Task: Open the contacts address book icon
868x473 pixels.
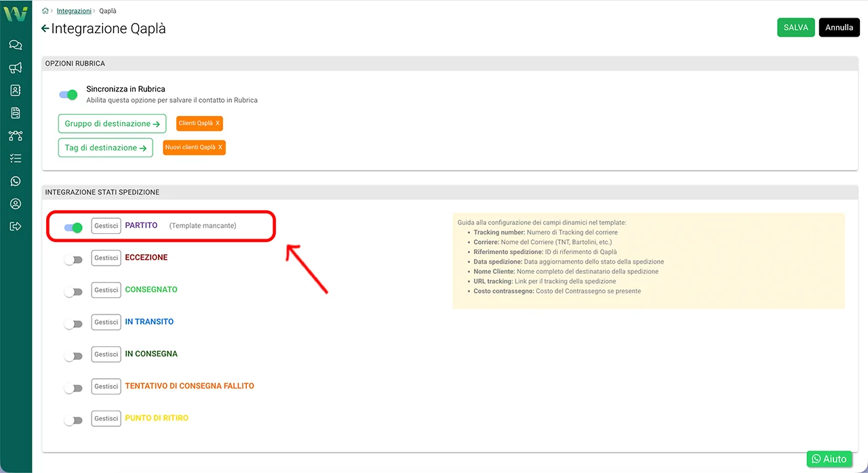Action: 16,90
